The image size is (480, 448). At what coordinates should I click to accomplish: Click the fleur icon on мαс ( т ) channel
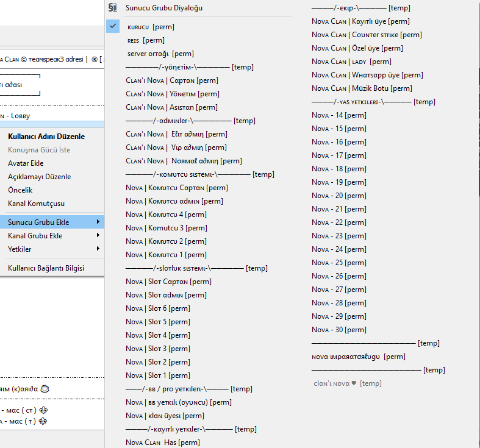[43, 421]
